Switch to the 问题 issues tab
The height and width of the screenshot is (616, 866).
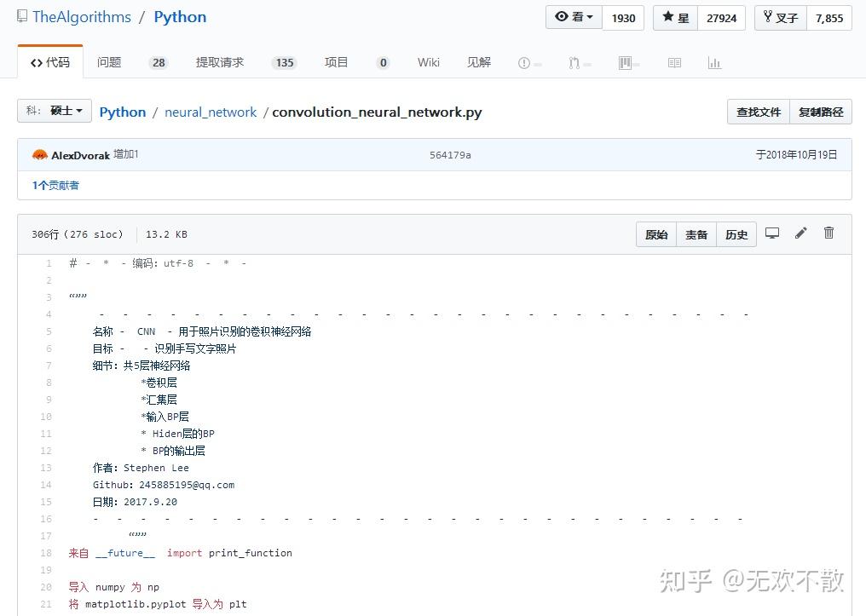pyautogui.click(x=109, y=61)
